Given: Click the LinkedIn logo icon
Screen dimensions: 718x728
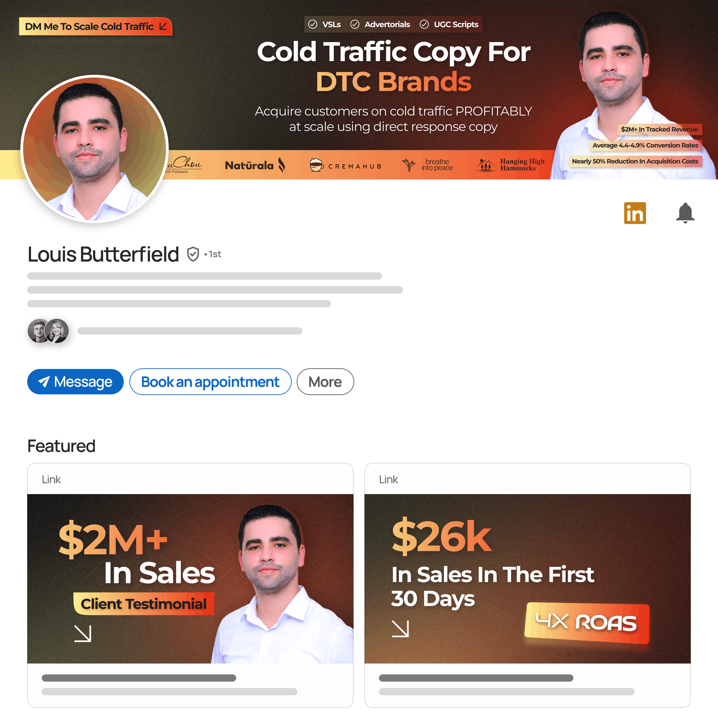Looking at the screenshot, I should pos(635,213).
